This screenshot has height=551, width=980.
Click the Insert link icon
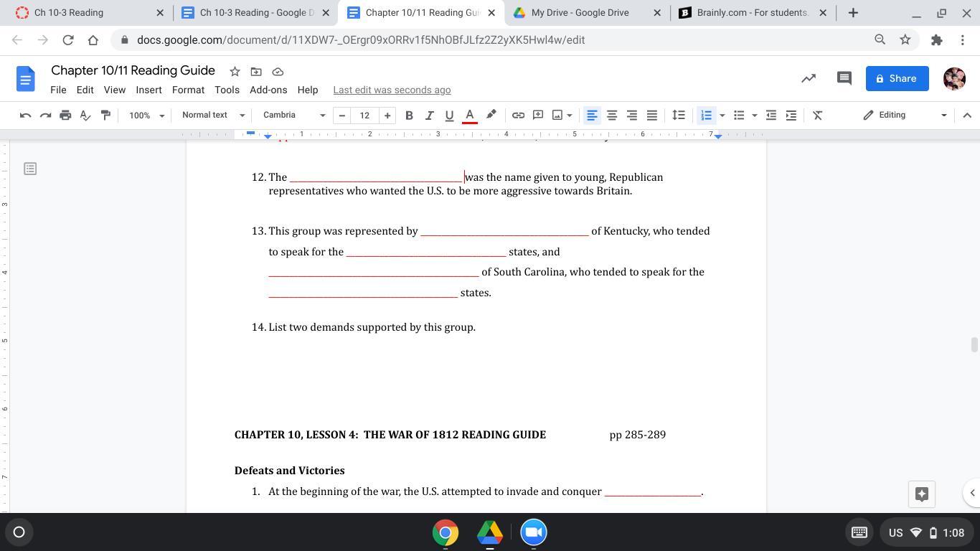(518, 115)
